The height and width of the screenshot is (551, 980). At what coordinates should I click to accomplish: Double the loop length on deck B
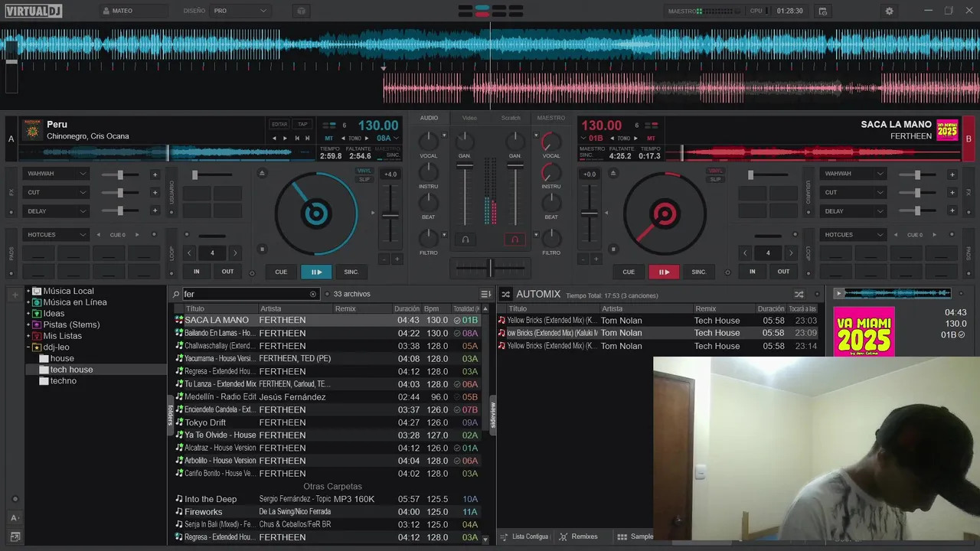[x=791, y=253]
